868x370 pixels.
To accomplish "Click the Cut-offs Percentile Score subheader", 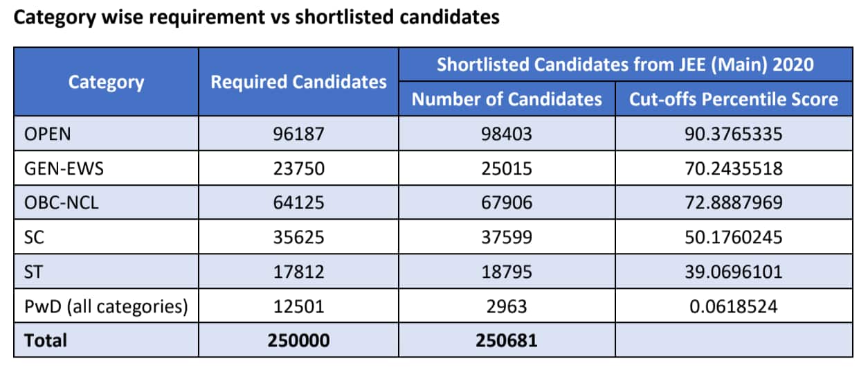I will pyautogui.click(x=734, y=99).
